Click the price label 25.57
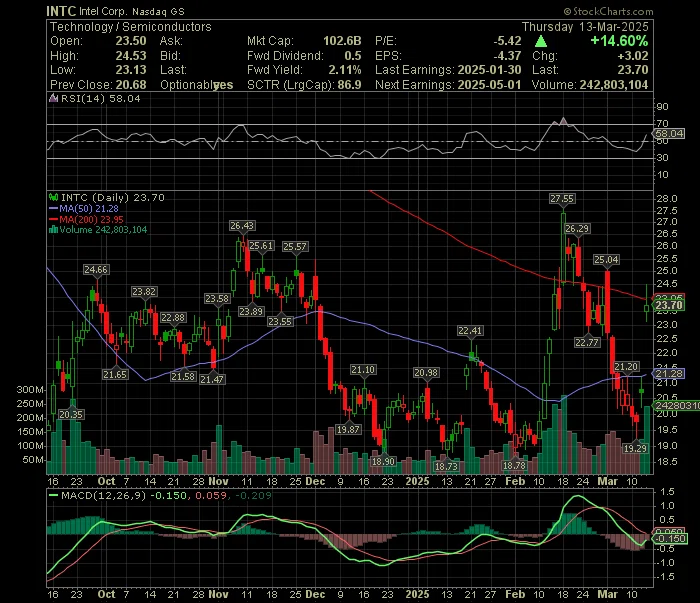Screen dimensions: 700x603 295,246
